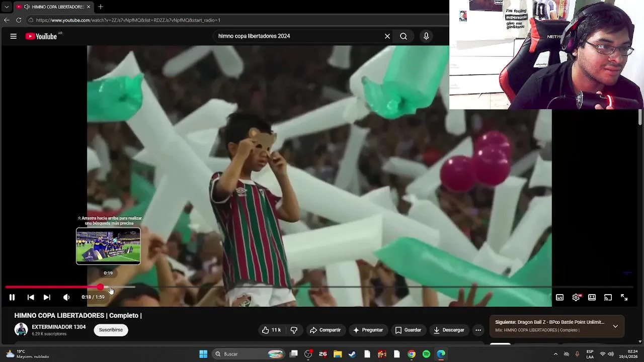
Task: Open the player settings gear
Action: coord(576,297)
